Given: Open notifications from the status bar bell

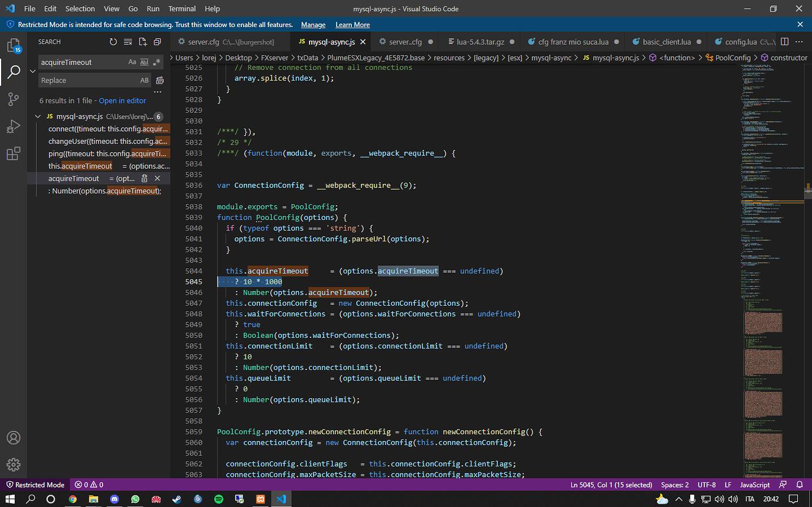Looking at the screenshot, I should point(798,484).
